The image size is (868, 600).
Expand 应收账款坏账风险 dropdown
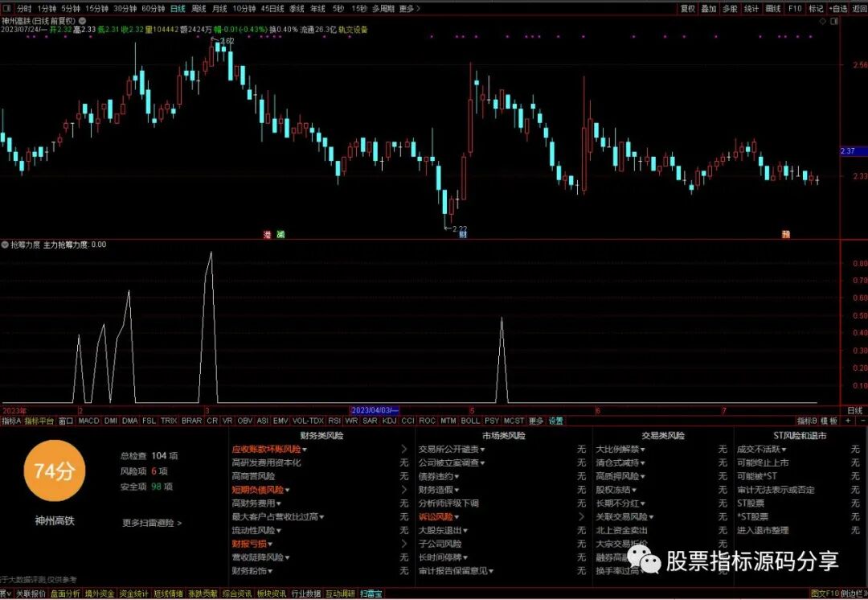[x=305, y=450]
